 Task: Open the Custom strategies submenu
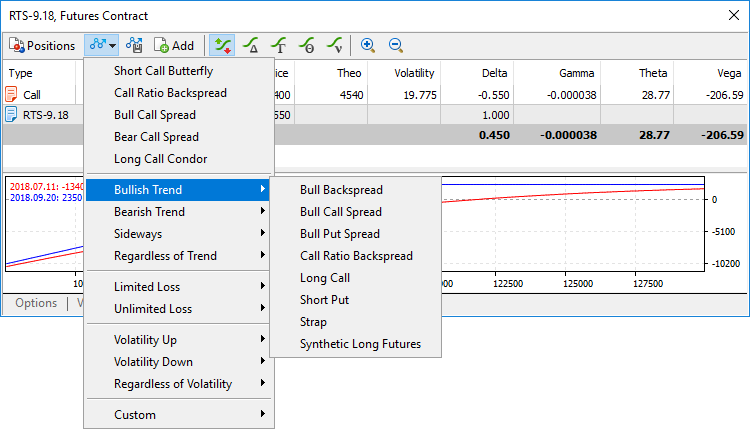(179, 415)
